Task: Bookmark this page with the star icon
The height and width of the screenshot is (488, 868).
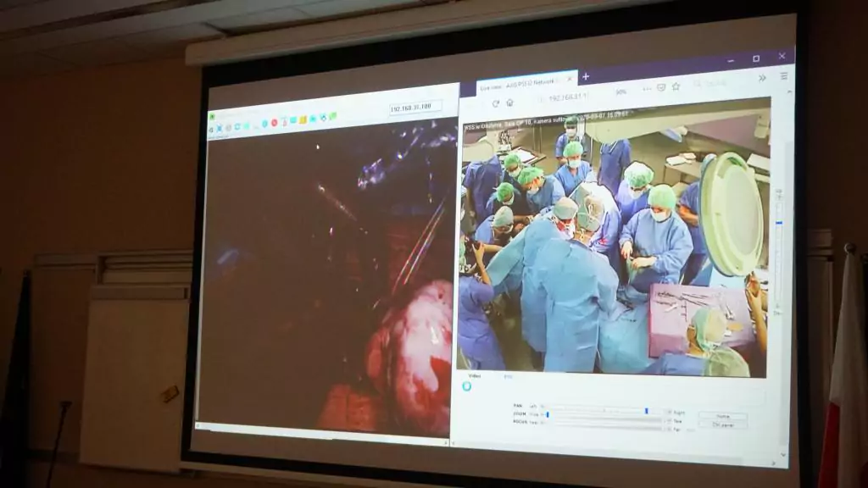Action: tap(676, 86)
